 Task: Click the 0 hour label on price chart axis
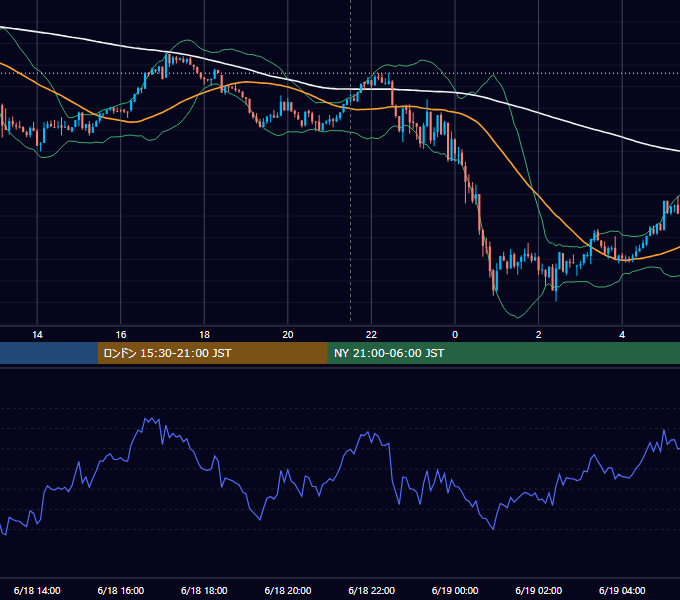pyautogui.click(x=455, y=335)
